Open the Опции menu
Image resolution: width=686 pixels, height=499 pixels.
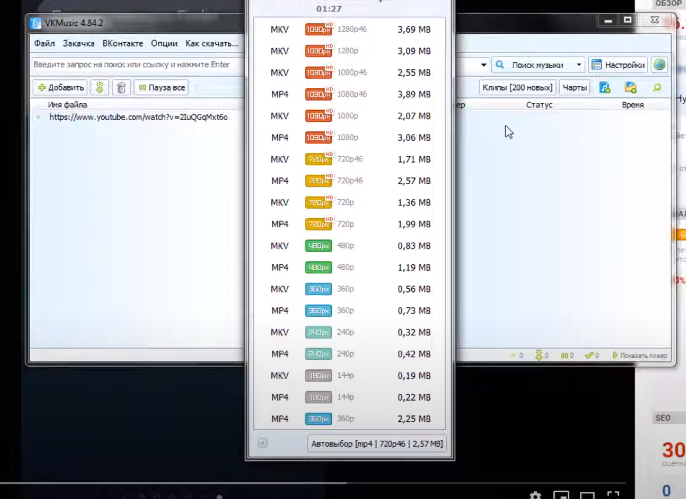pos(164,43)
